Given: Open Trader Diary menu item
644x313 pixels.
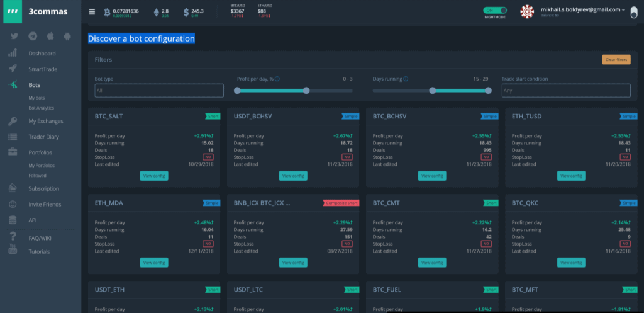Looking at the screenshot, I should click(x=43, y=137).
